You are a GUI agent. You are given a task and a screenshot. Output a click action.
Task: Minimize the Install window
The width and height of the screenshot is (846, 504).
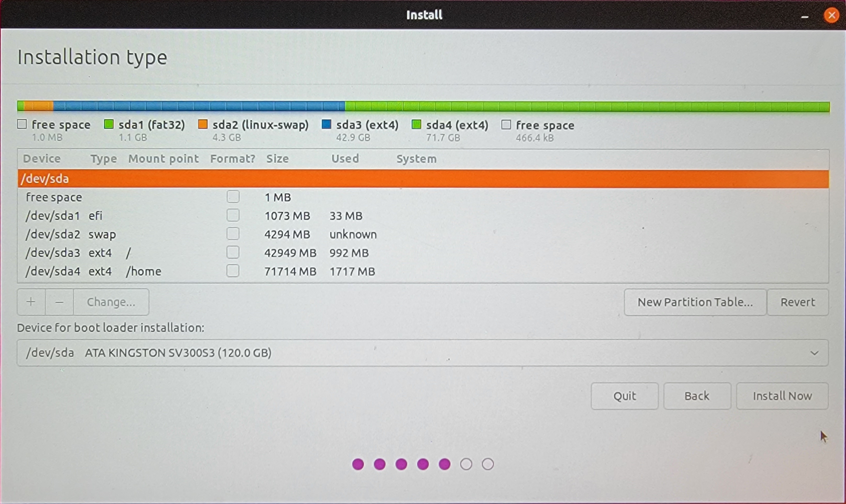[x=805, y=16]
